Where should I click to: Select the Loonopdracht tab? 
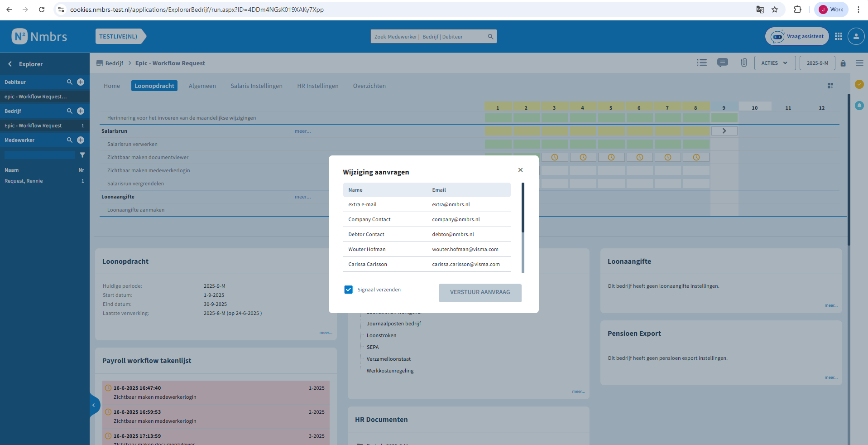(154, 86)
